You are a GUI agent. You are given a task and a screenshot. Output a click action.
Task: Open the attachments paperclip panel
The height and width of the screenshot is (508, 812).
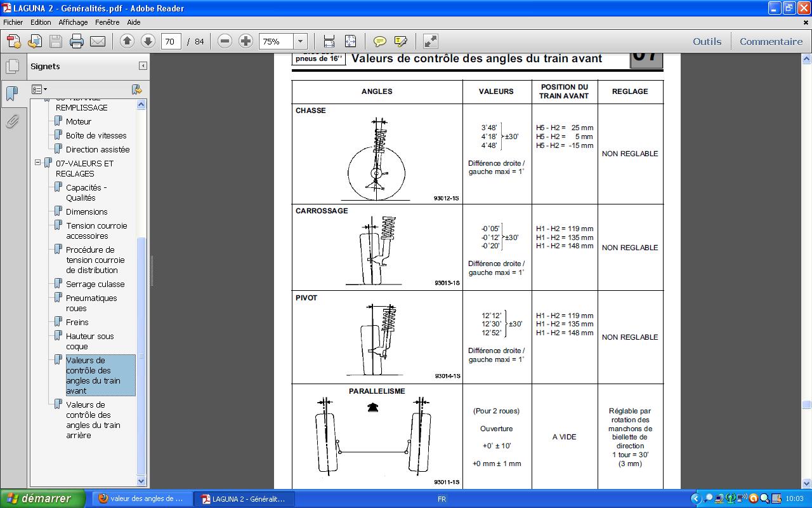(12, 121)
